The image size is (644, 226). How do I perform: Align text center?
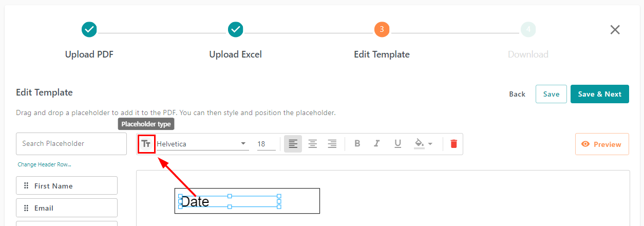(312, 144)
